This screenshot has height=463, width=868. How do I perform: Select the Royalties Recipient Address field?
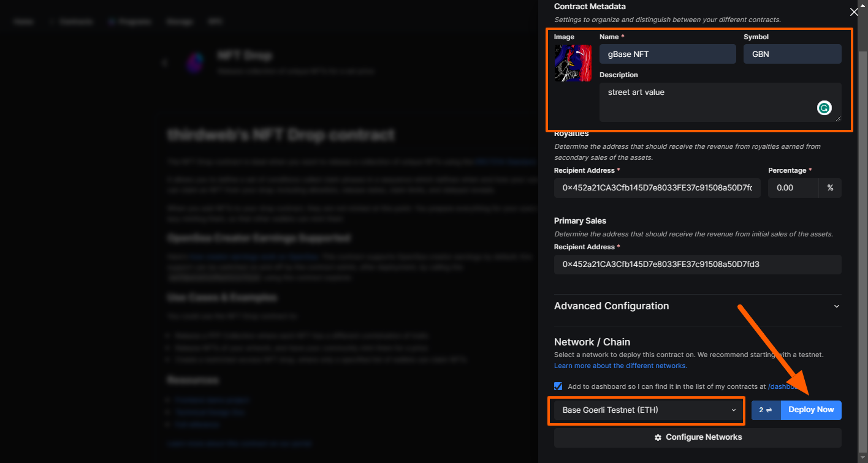(x=657, y=188)
